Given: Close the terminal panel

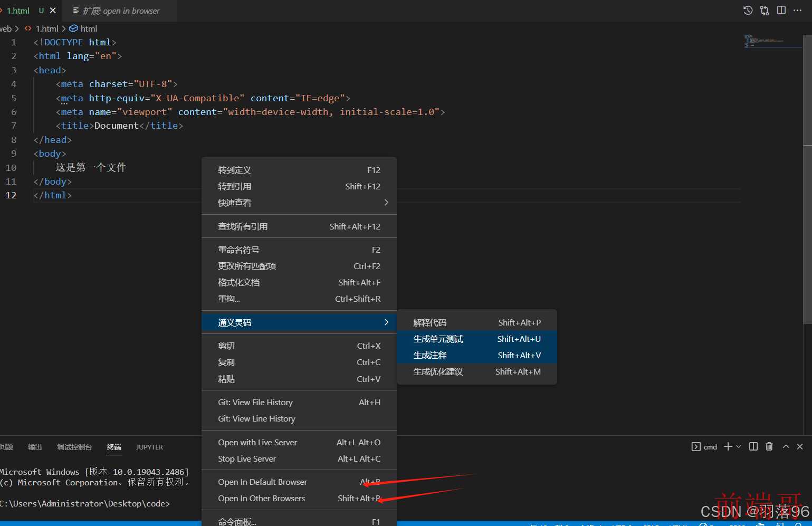Looking at the screenshot, I should 800,446.
